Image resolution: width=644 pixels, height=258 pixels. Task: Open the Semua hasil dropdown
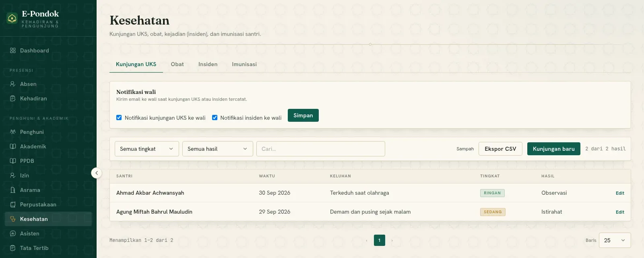[218, 149]
